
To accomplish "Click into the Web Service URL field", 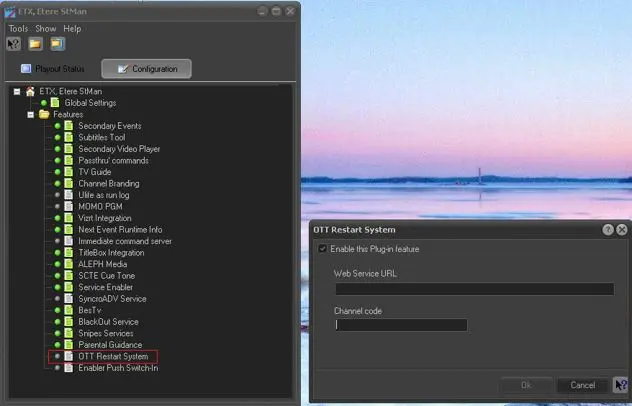I will pyautogui.click(x=474, y=289).
